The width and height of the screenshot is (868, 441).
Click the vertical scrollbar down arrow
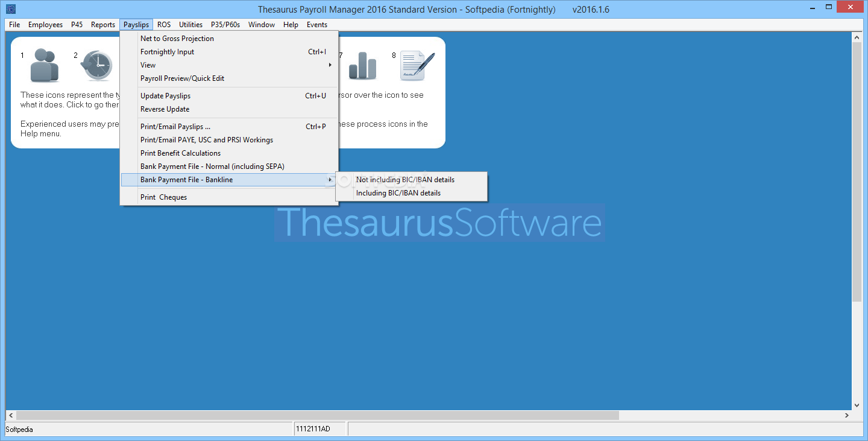click(x=857, y=405)
